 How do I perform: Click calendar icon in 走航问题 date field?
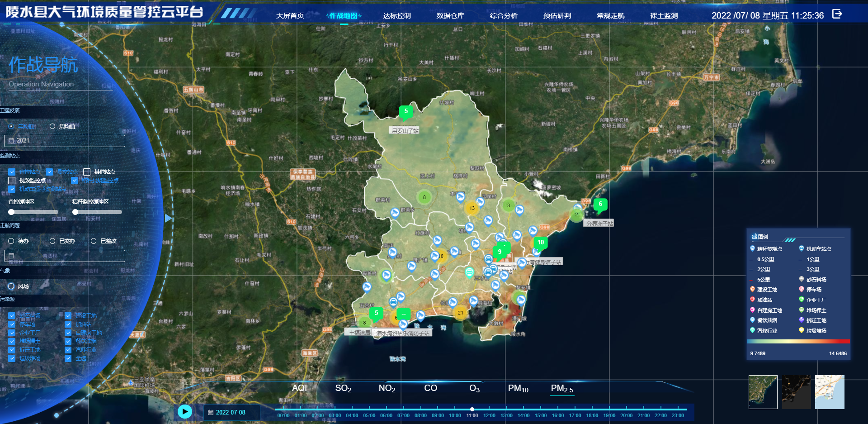(11, 256)
